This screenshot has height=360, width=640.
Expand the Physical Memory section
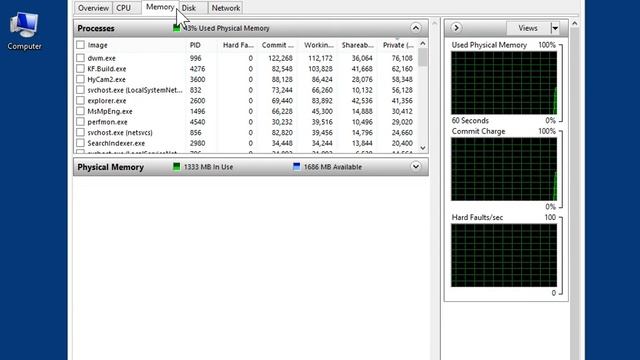click(416, 167)
